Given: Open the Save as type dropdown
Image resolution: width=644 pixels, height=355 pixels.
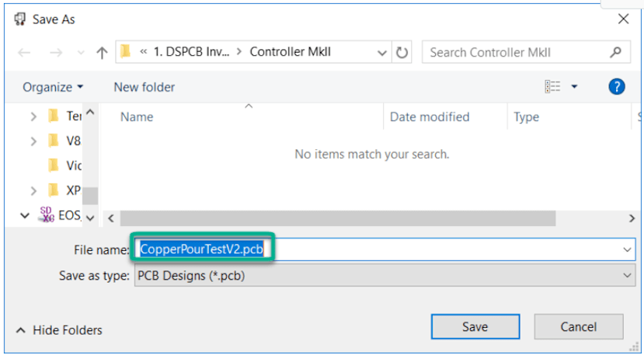Looking at the screenshot, I should pos(383,275).
